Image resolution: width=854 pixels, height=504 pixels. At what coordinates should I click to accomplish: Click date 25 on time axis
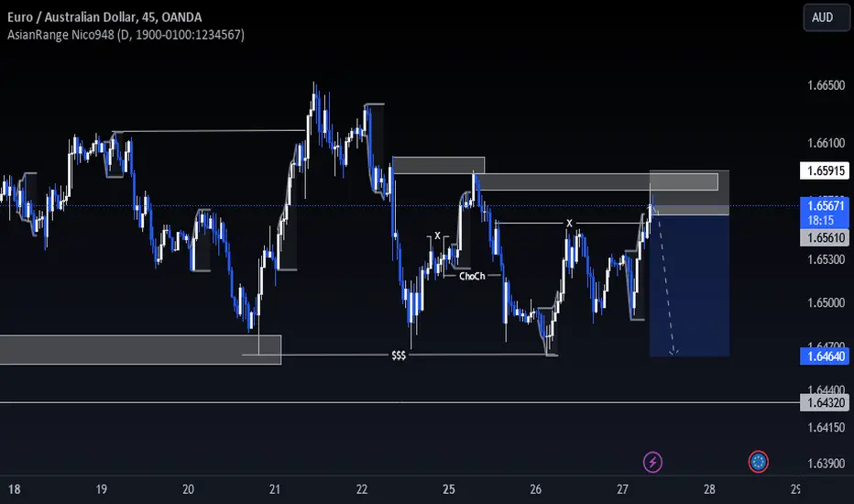click(x=449, y=489)
